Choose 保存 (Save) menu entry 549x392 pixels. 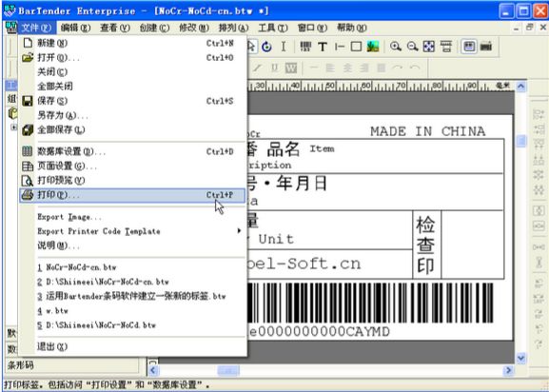click(133, 101)
